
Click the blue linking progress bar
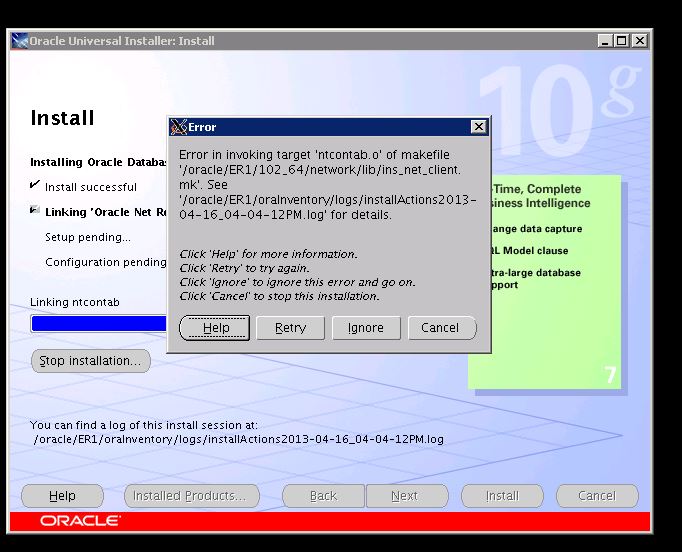(x=99, y=324)
